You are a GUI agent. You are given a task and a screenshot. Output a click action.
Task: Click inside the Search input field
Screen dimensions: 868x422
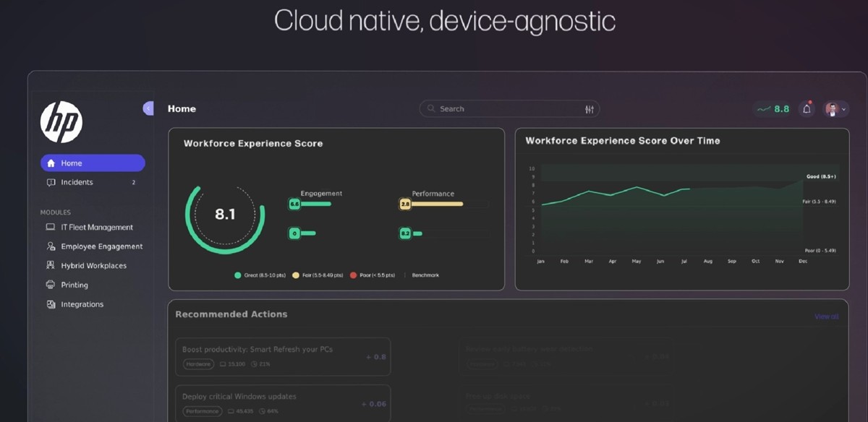point(506,109)
